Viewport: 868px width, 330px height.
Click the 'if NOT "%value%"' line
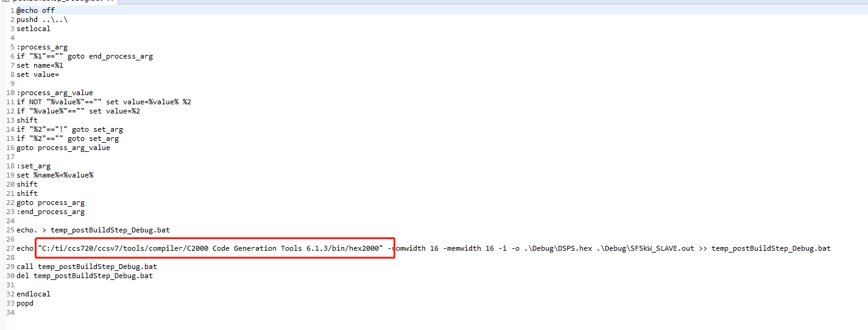[104, 102]
